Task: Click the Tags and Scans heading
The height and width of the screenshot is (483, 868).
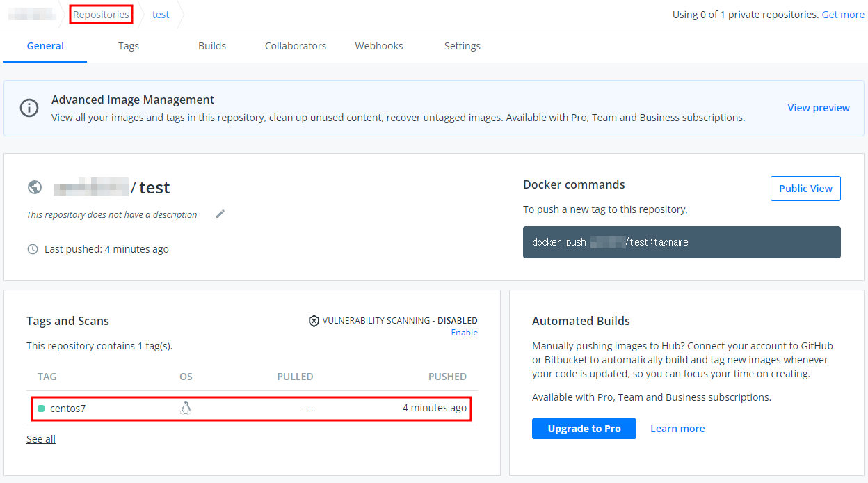Action: pos(67,321)
